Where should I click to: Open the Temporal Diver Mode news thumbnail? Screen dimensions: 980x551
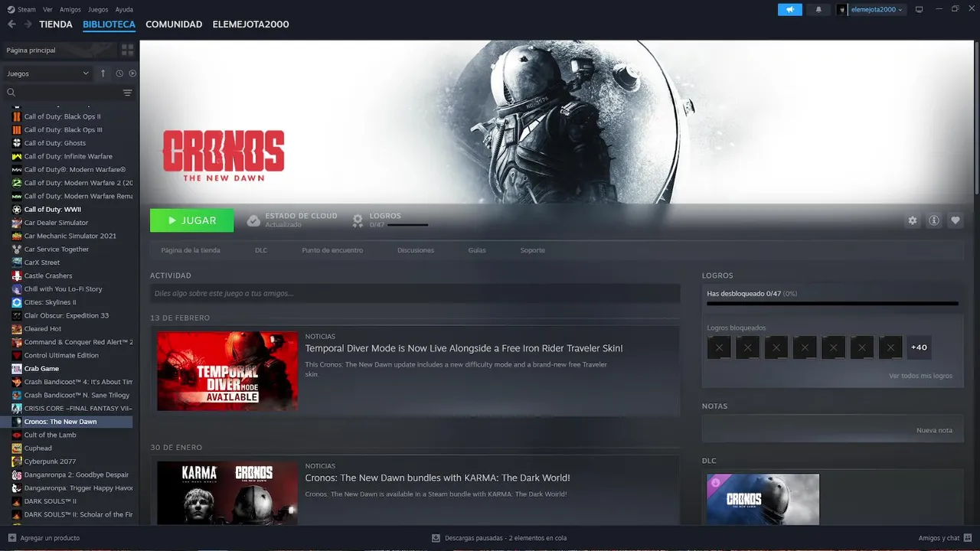(227, 371)
